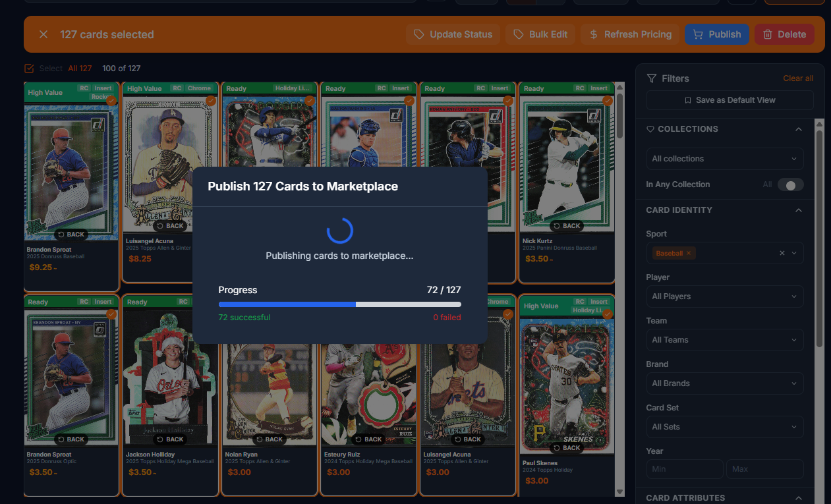831x504 pixels.
Task: Click the BACK tab on Nolan Ryan's card
Action: [269, 439]
